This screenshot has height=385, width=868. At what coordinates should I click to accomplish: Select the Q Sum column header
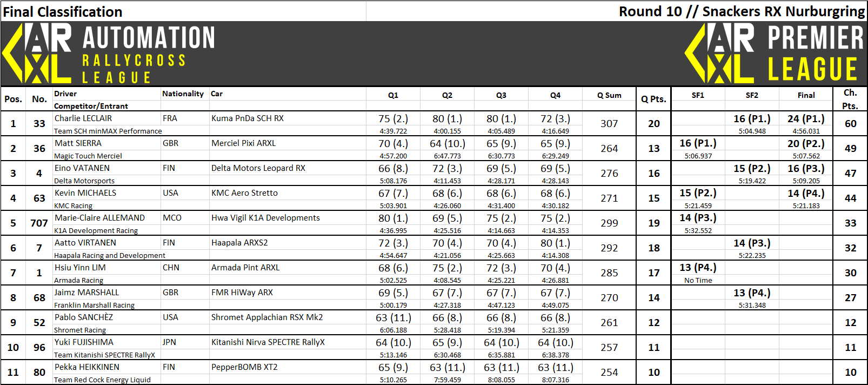pyautogui.click(x=609, y=95)
